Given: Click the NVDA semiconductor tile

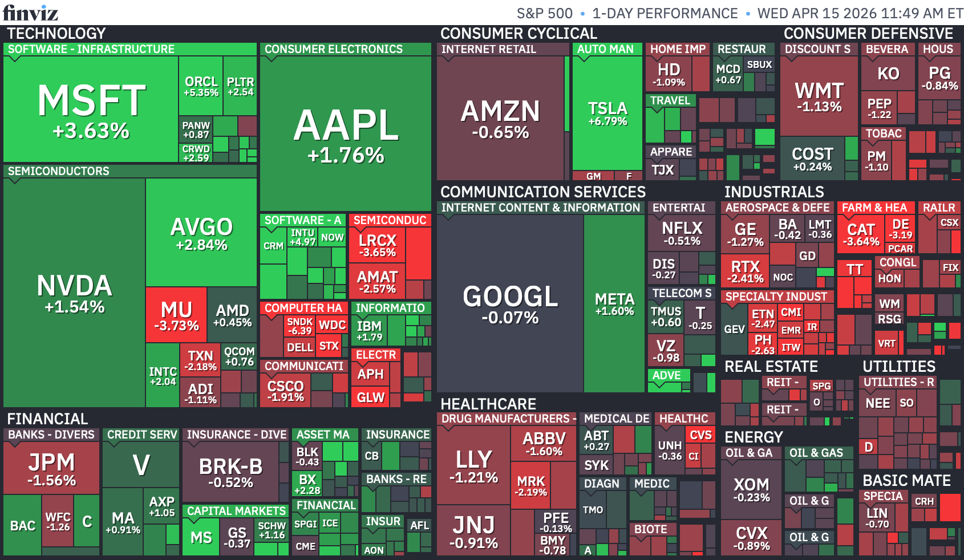Looking at the screenshot, I should click(74, 293).
